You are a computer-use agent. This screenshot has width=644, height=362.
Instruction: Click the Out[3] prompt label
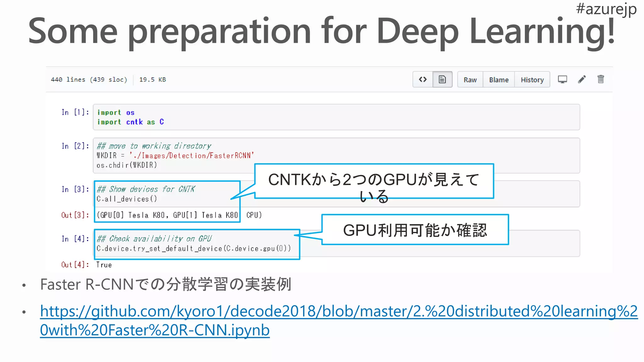click(x=75, y=215)
